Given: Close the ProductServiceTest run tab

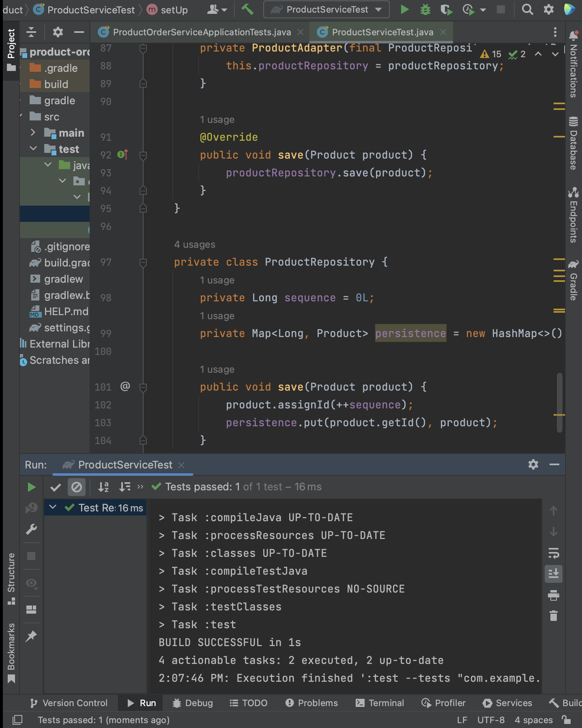Looking at the screenshot, I should coord(181,465).
